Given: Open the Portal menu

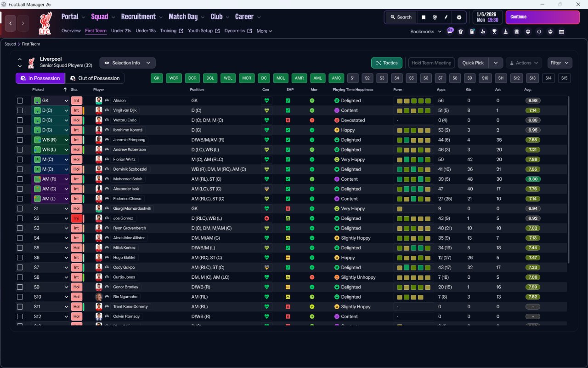Looking at the screenshot, I should (73, 17).
